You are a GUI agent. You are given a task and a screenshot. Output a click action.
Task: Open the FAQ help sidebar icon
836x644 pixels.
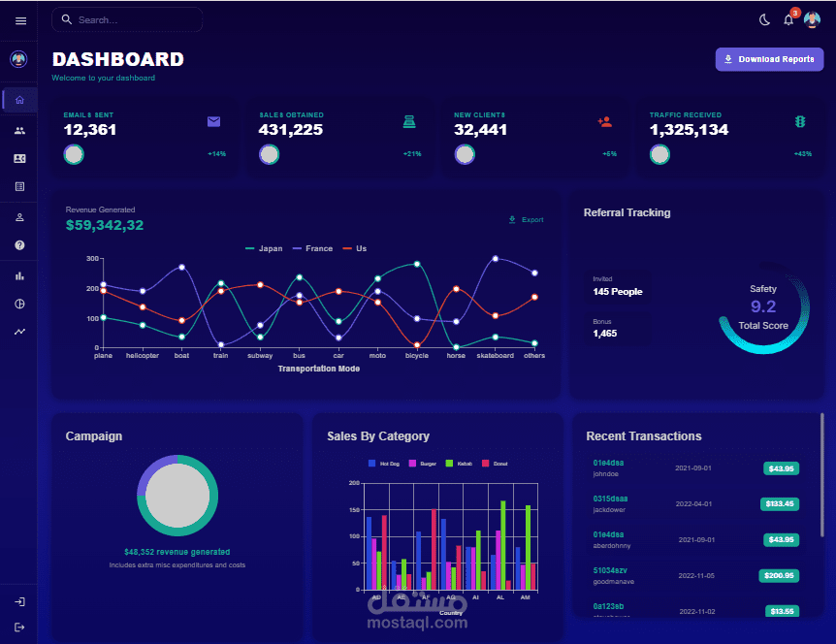tap(19, 245)
